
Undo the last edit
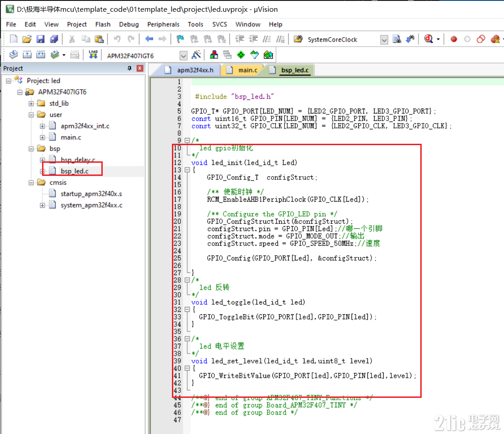tap(117, 39)
